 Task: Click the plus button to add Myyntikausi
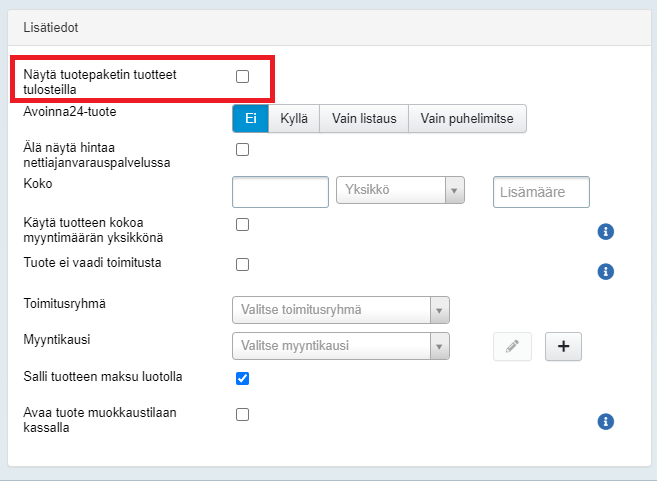click(x=563, y=346)
